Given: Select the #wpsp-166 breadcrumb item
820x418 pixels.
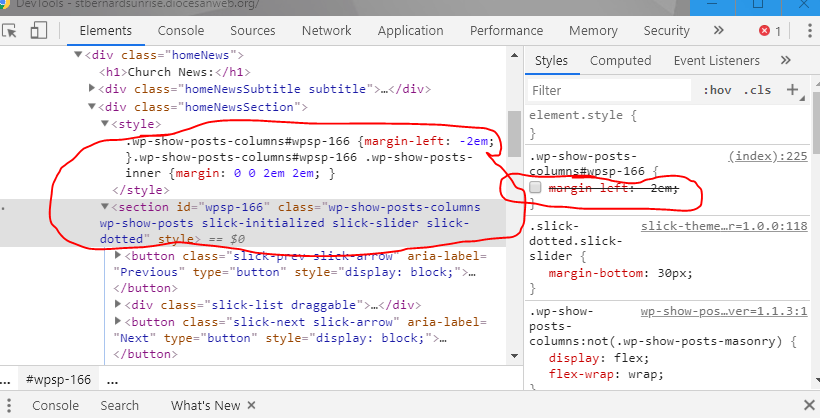Looking at the screenshot, I should (x=58, y=380).
